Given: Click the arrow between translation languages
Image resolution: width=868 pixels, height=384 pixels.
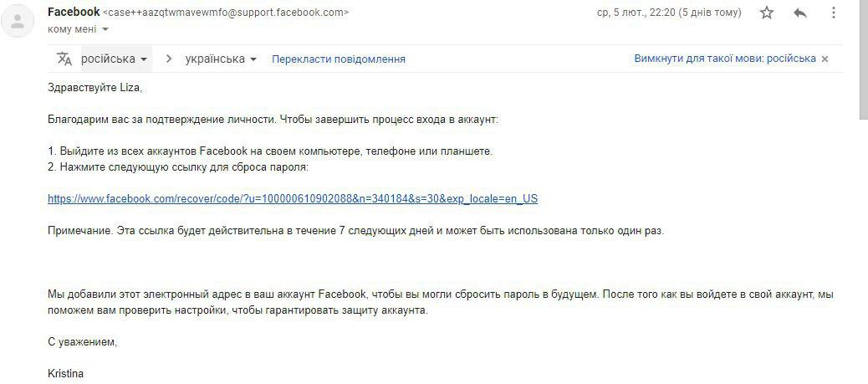Looking at the screenshot, I should point(169,59).
